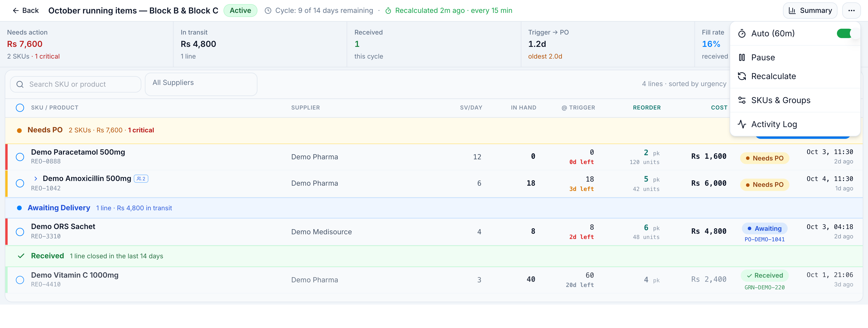Click the pause bars icon in menu
Image resolution: width=868 pixels, height=328 pixels.
[x=742, y=58]
